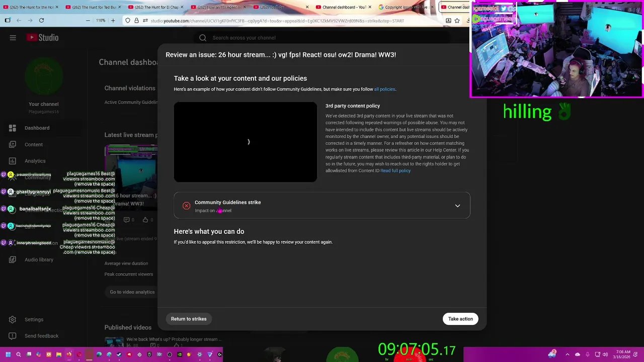Viewport: 644px width, 362px height.
Task: Click '3rd party content policy' heading
Action: click(x=353, y=106)
